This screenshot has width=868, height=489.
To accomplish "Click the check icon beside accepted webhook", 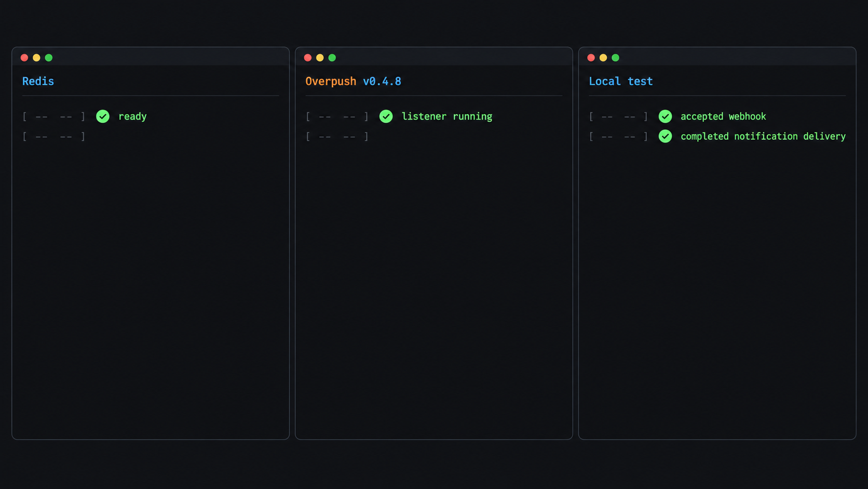I will coord(665,116).
